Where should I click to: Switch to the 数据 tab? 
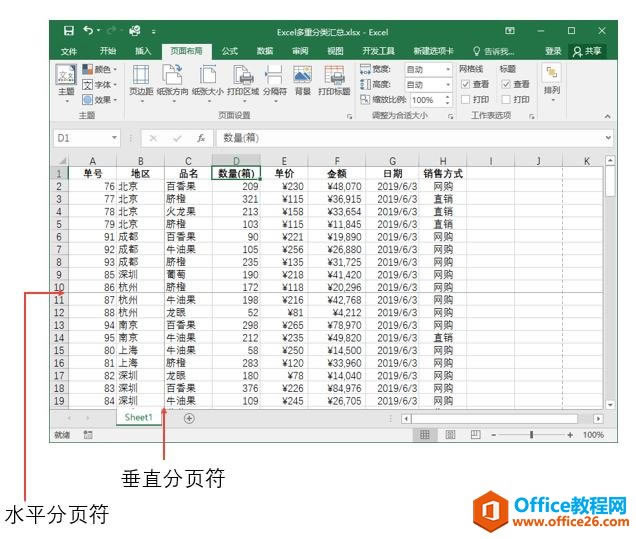(x=264, y=51)
